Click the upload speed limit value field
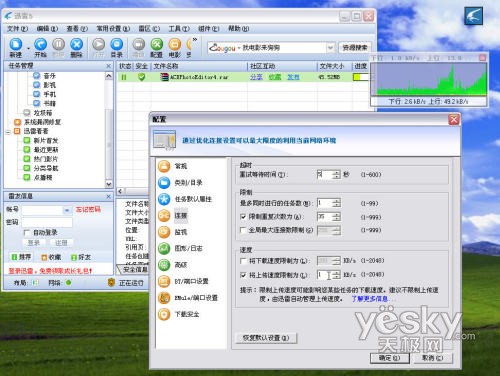This screenshot has width=500, height=376. point(325,275)
